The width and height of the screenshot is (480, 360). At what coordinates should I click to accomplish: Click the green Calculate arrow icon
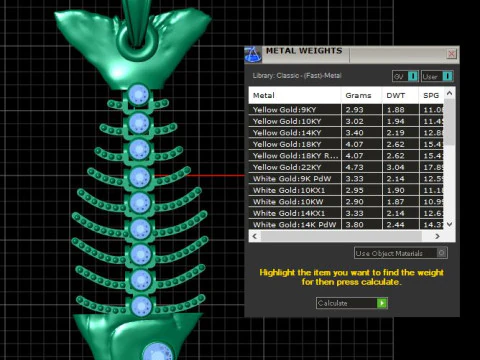(x=382, y=303)
